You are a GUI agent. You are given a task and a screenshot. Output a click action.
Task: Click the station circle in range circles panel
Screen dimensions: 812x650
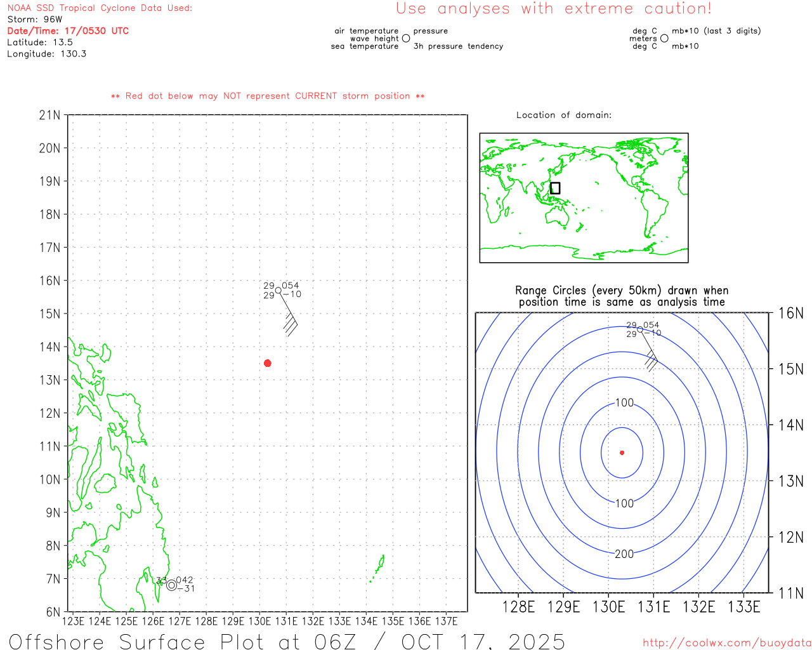[x=639, y=329]
